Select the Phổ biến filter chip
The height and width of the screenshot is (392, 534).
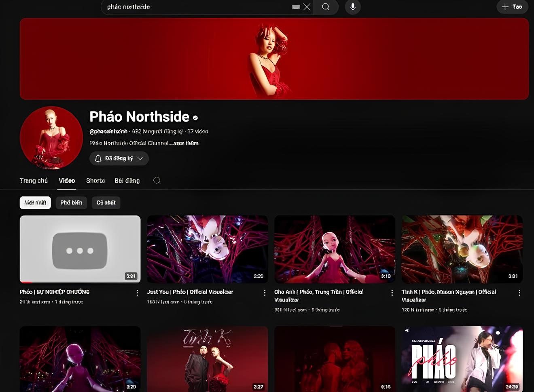click(x=71, y=203)
